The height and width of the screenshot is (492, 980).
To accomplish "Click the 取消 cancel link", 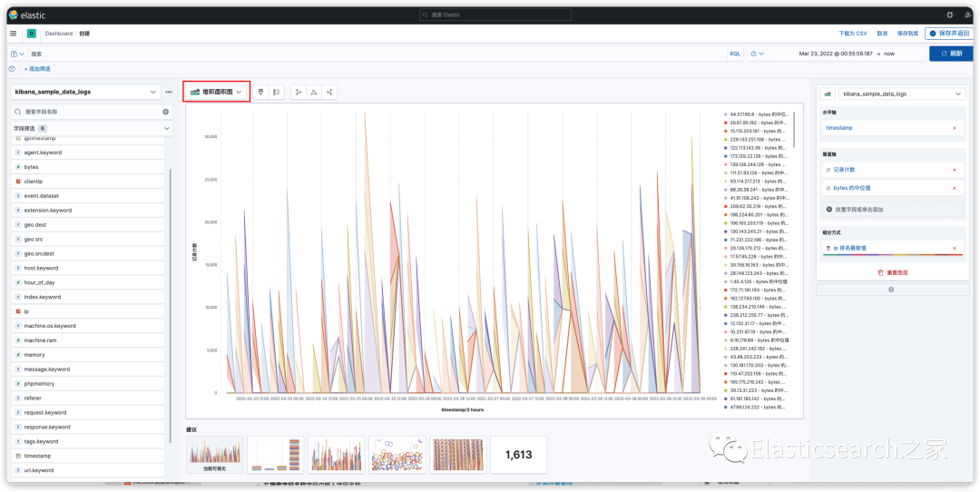I will point(882,34).
